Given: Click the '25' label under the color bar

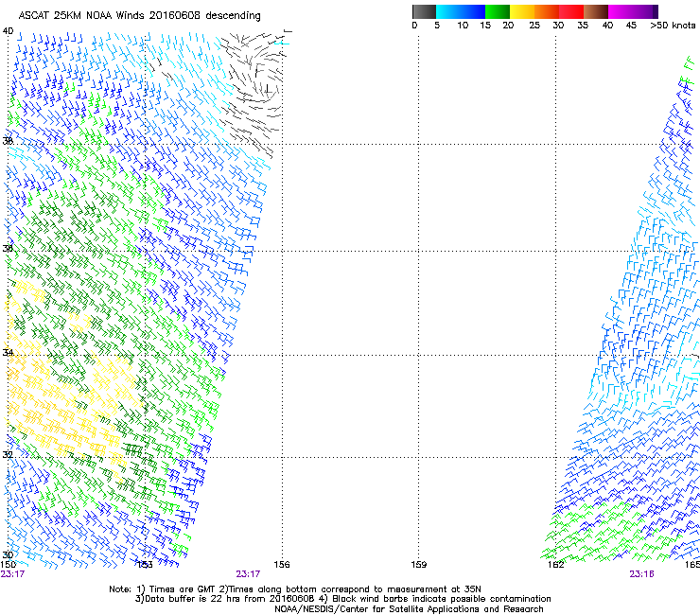Looking at the screenshot, I should [x=534, y=26].
